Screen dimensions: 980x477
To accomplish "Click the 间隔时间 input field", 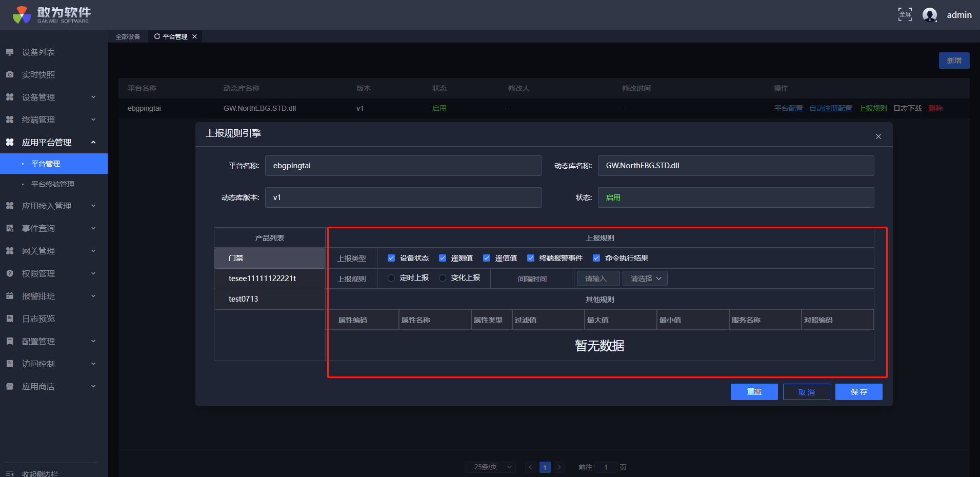I will point(597,279).
